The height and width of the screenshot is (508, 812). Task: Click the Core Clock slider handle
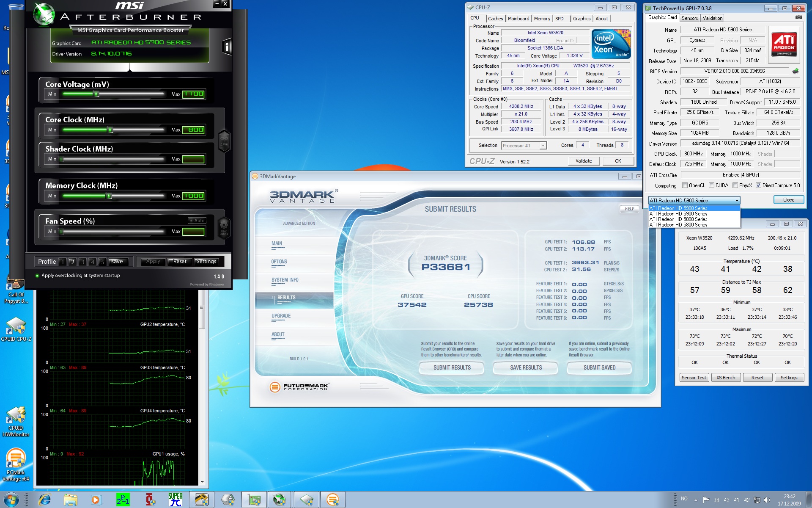[110, 130]
